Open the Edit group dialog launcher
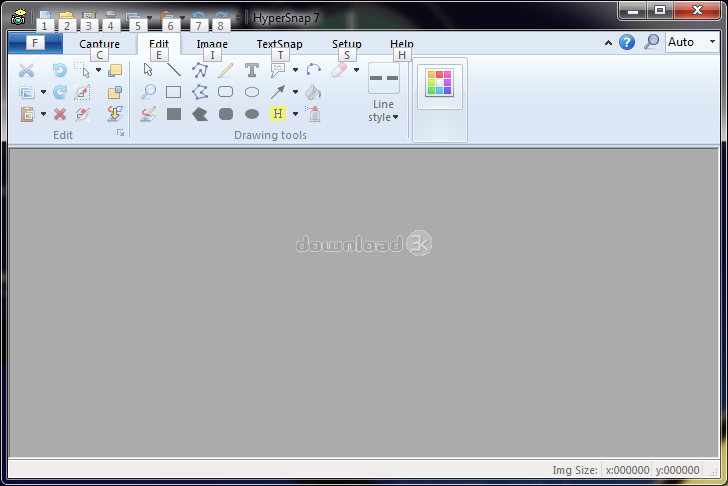 coord(121,133)
